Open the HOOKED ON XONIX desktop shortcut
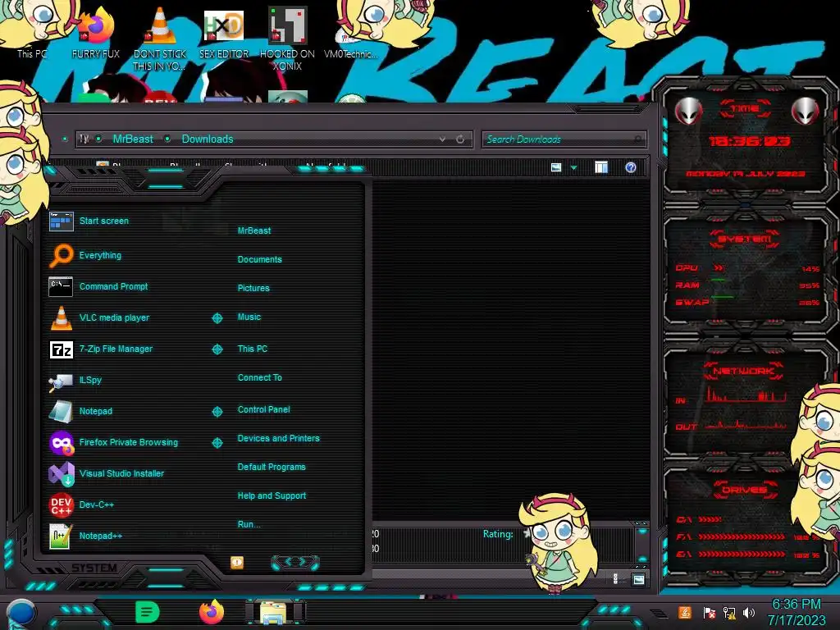 coord(287,38)
